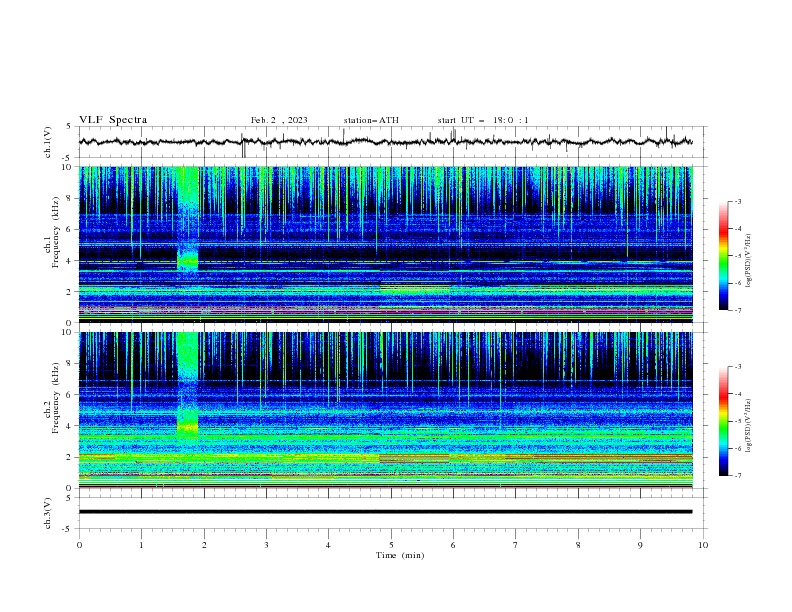Screen dimensions: 792x612
Task: Click the broadband burst in ch.1 spectrogram
Action: [x=188, y=220]
